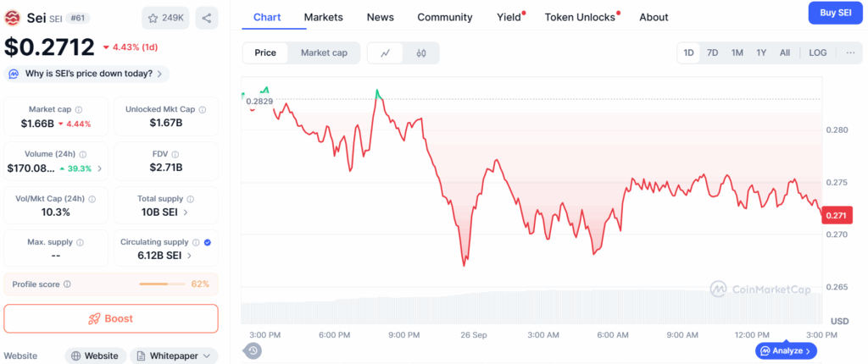Click the Profile score info icon
The image size is (868, 364).
pyautogui.click(x=67, y=284)
